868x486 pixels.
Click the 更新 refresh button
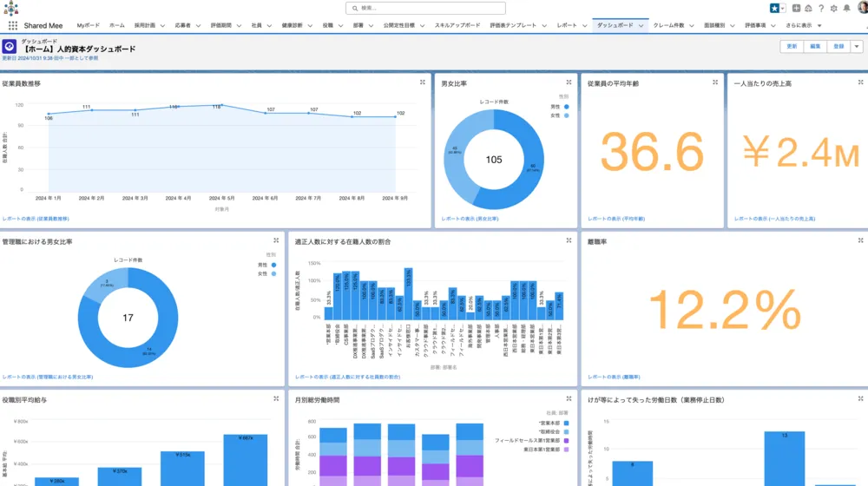[791, 46]
